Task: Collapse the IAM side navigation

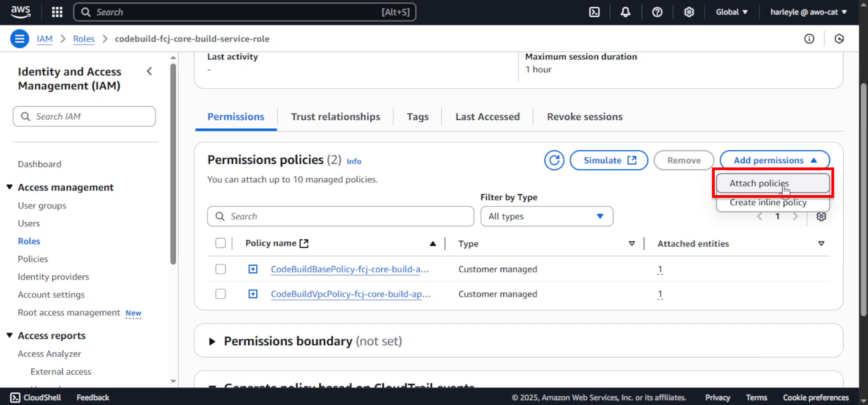Action: point(150,71)
